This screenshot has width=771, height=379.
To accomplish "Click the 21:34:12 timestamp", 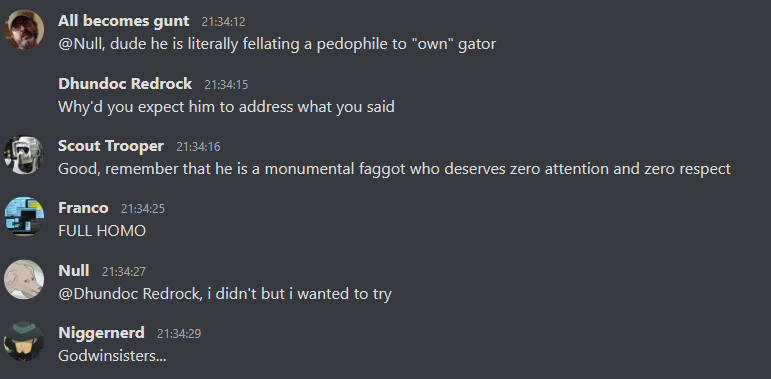I will point(223,22).
